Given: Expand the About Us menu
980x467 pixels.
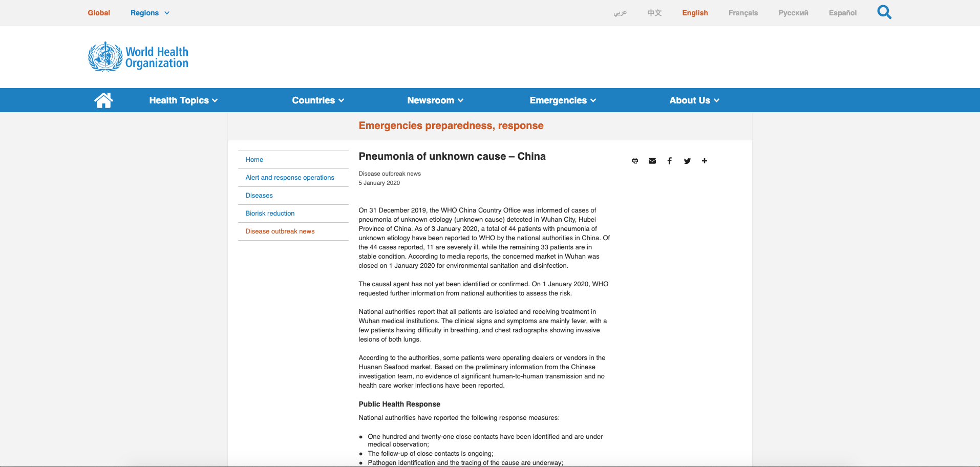Looking at the screenshot, I should (x=694, y=100).
